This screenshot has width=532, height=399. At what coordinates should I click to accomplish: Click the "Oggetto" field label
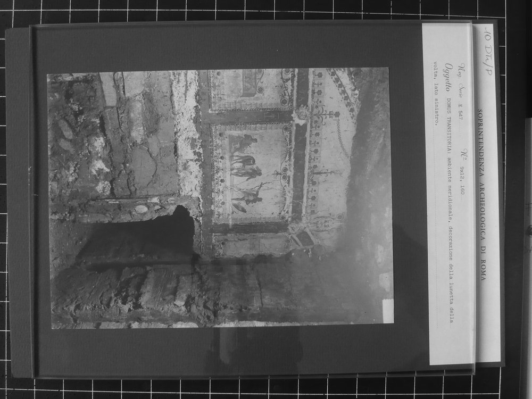point(448,78)
